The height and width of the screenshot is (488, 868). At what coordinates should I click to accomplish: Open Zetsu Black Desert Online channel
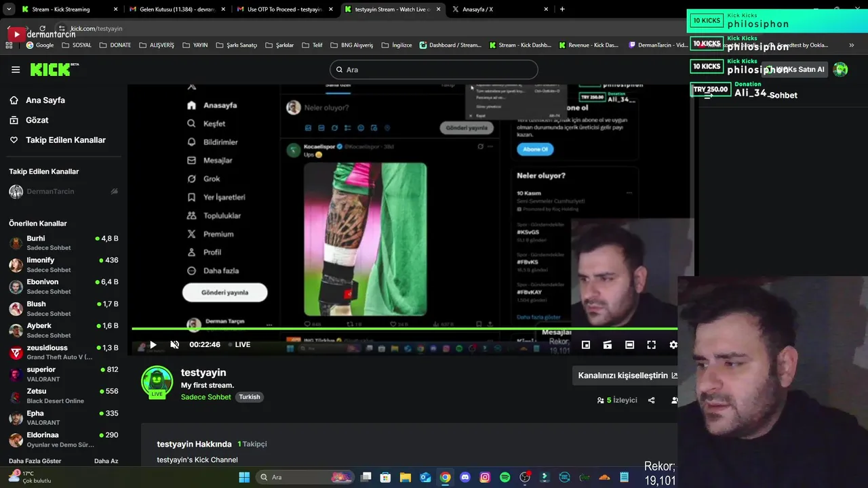pos(64,396)
